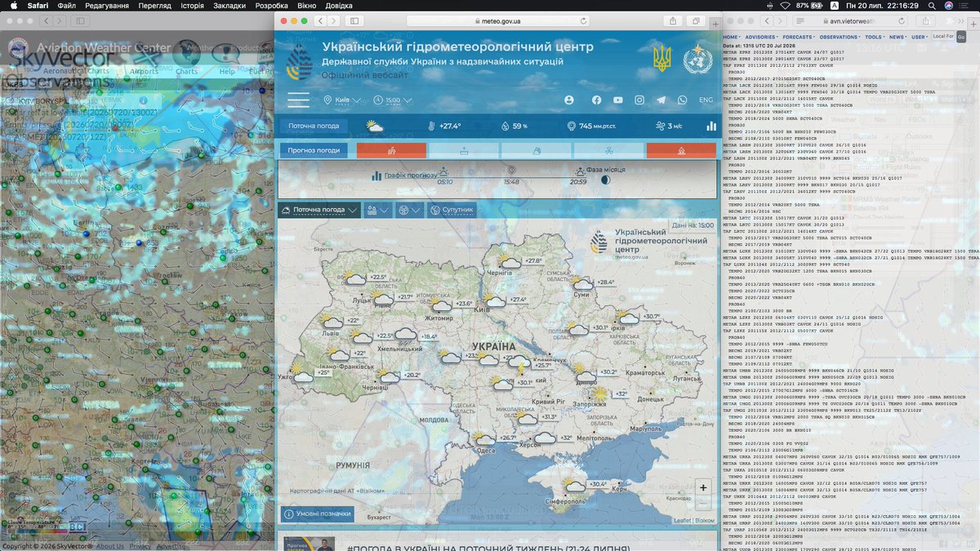This screenshot has width=980, height=551.
Task: Open the sidebar in the meteo.gov.ua Safari window
Action: [x=354, y=20]
